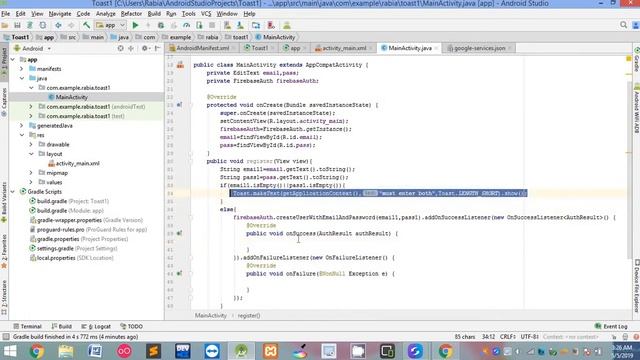Click the Make Project hammer icon
The image size is (640, 360).
[x=86, y=25]
